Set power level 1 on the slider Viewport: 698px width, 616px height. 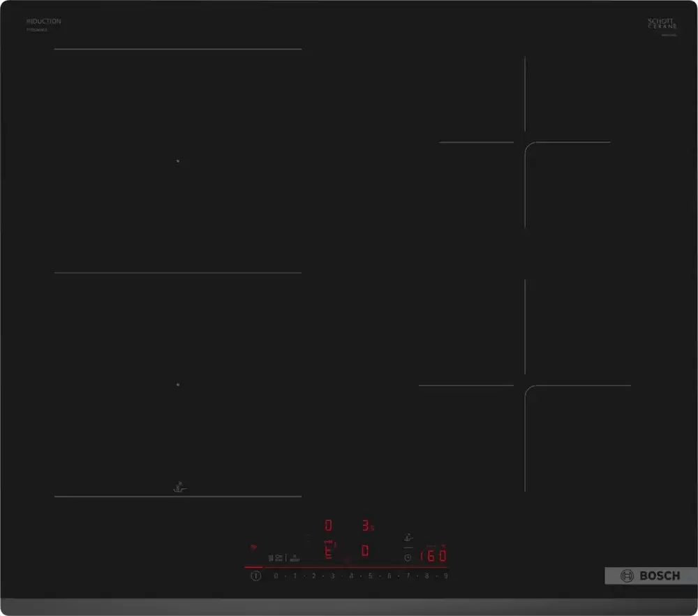(295, 576)
